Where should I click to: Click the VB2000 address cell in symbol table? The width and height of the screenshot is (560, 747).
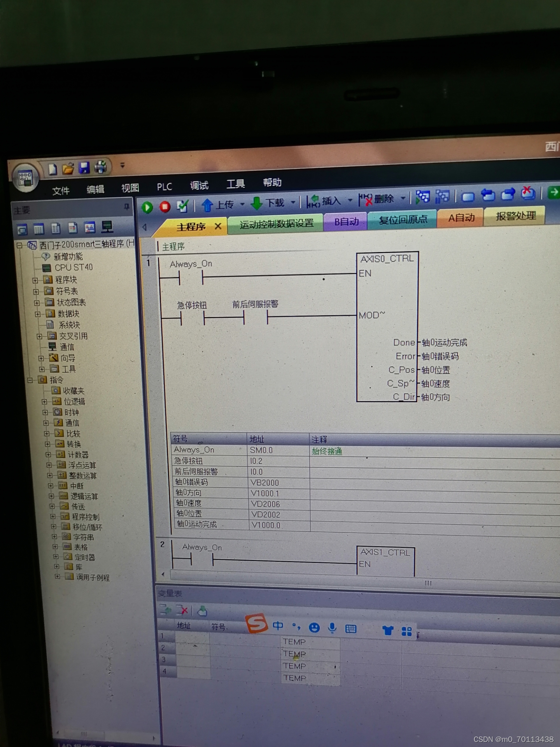pos(278,482)
